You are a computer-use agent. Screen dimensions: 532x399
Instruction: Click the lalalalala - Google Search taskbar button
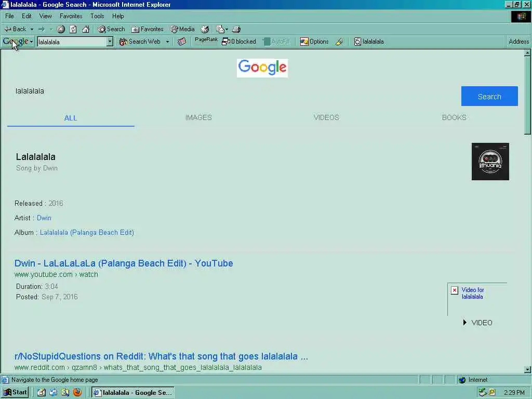point(133,393)
